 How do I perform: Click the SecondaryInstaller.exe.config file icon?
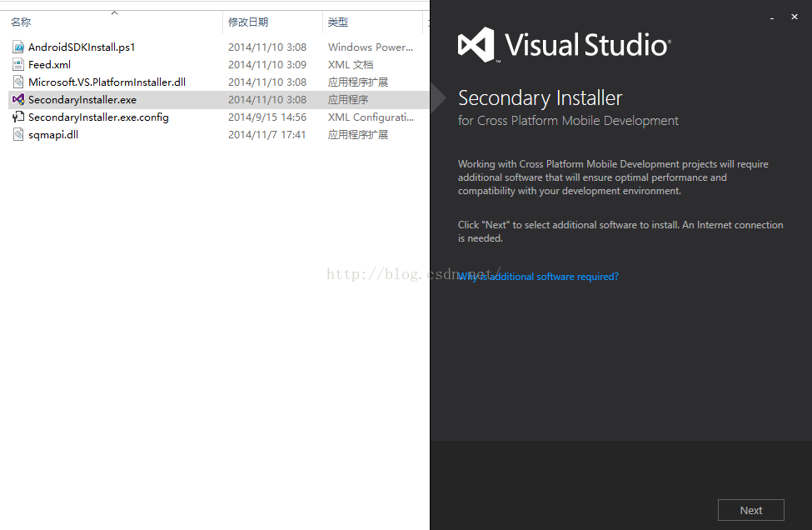[x=18, y=117]
